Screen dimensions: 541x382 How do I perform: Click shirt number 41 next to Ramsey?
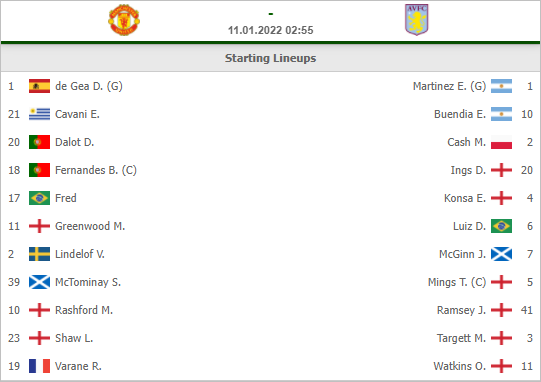click(x=527, y=310)
